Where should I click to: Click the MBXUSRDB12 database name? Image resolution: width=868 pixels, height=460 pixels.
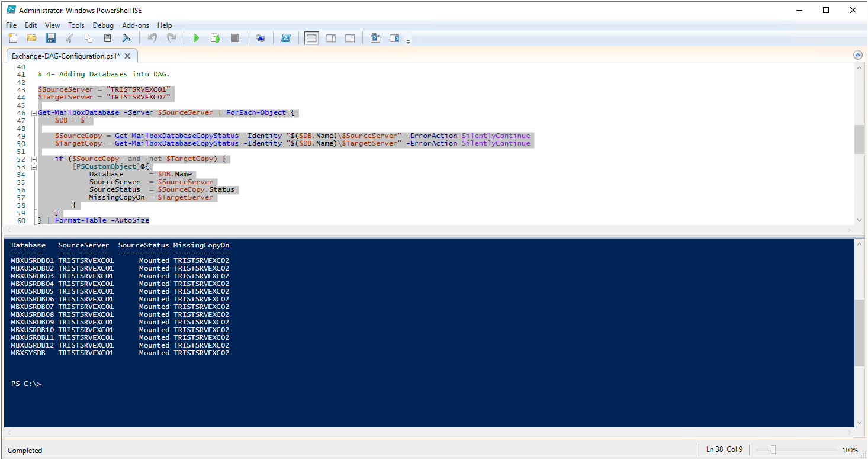(33, 345)
